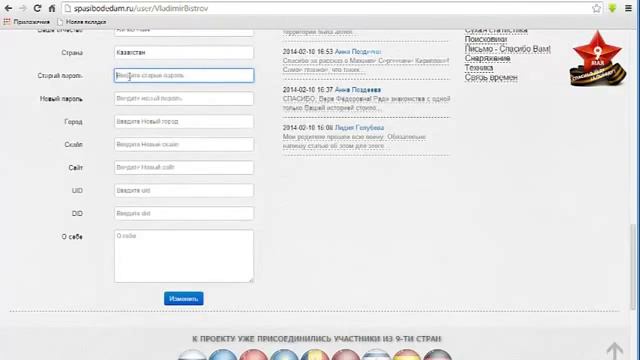The width and height of the screenshot is (640, 360).
Task: Click the DID label
Action: (77, 213)
